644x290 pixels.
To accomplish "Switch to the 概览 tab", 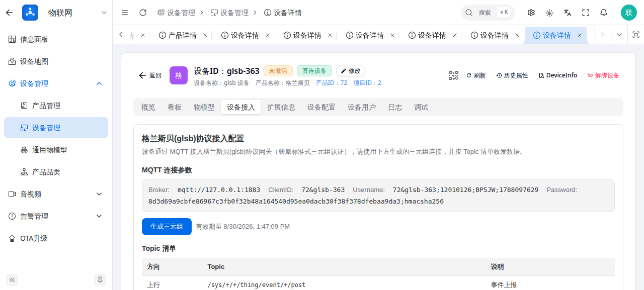I will (148, 107).
